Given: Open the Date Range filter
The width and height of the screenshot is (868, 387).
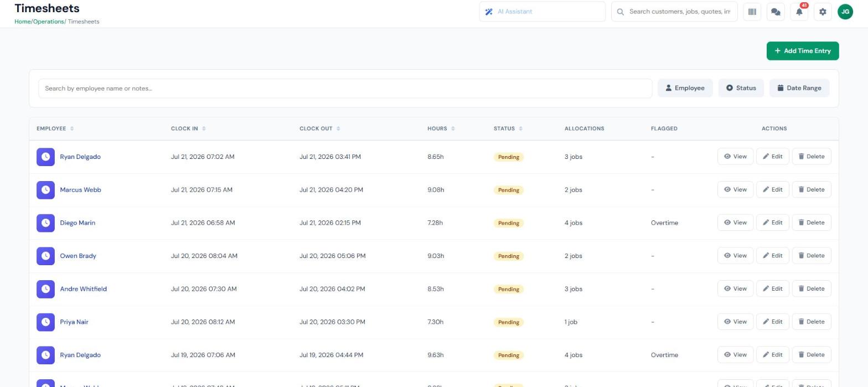Looking at the screenshot, I should click(x=799, y=88).
